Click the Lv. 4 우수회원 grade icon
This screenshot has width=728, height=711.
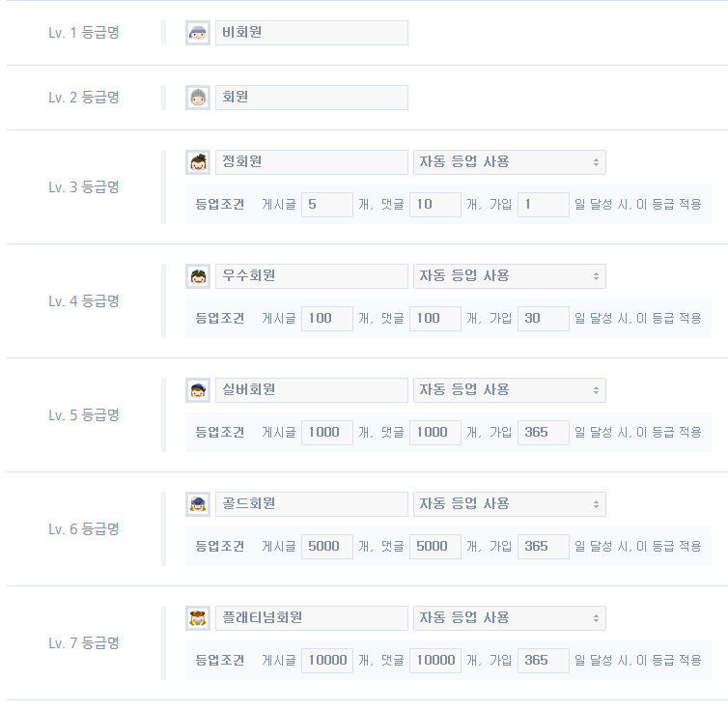click(198, 276)
